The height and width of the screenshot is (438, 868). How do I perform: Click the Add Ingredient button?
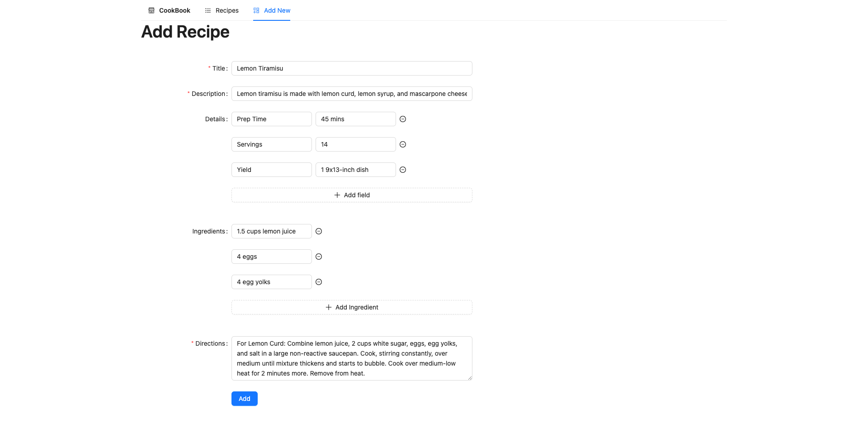(x=352, y=307)
